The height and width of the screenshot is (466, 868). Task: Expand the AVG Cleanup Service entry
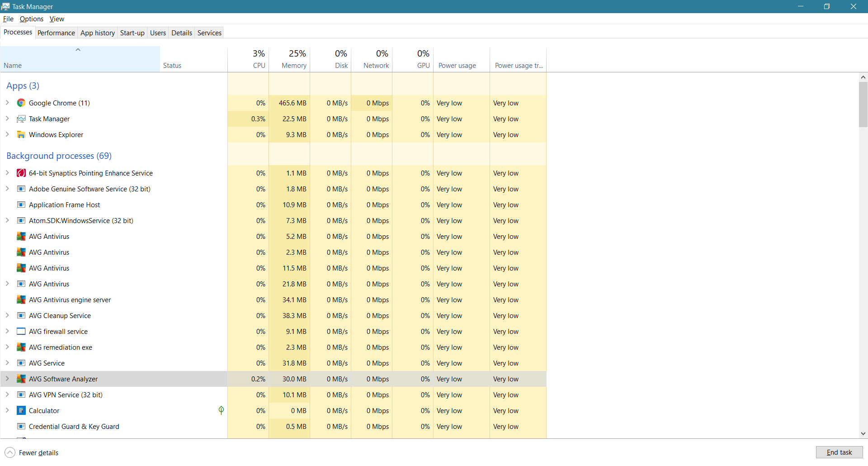coord(7,316)
